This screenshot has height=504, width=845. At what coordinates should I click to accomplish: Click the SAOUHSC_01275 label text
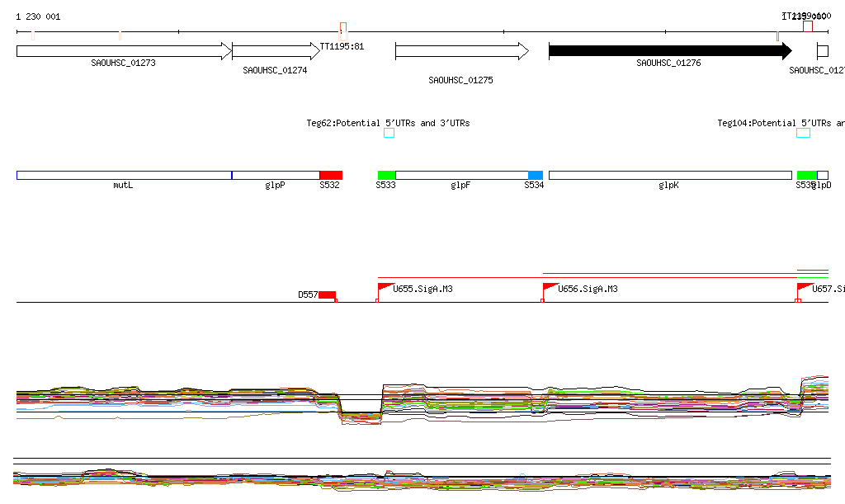click(x=460, y=80)
